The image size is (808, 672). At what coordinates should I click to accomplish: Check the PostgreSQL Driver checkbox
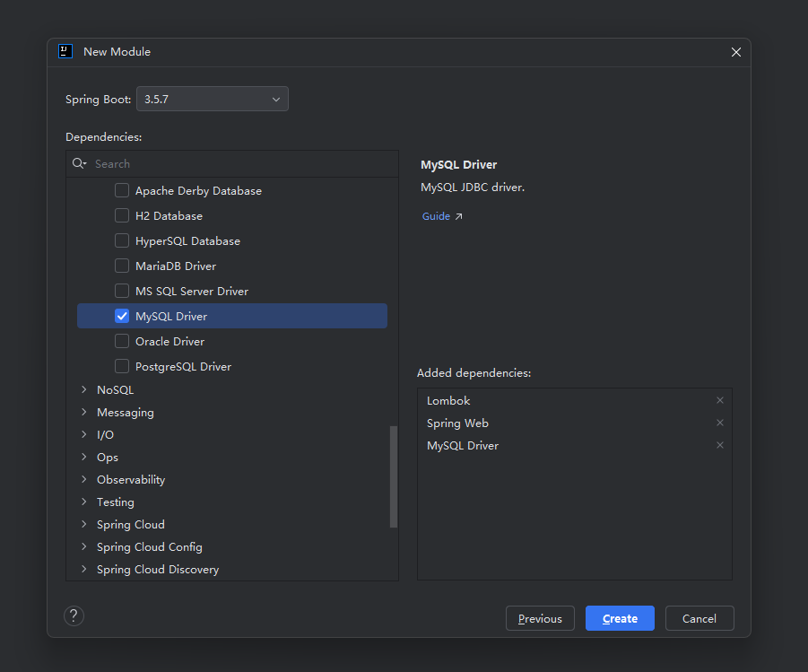point(122,366)
